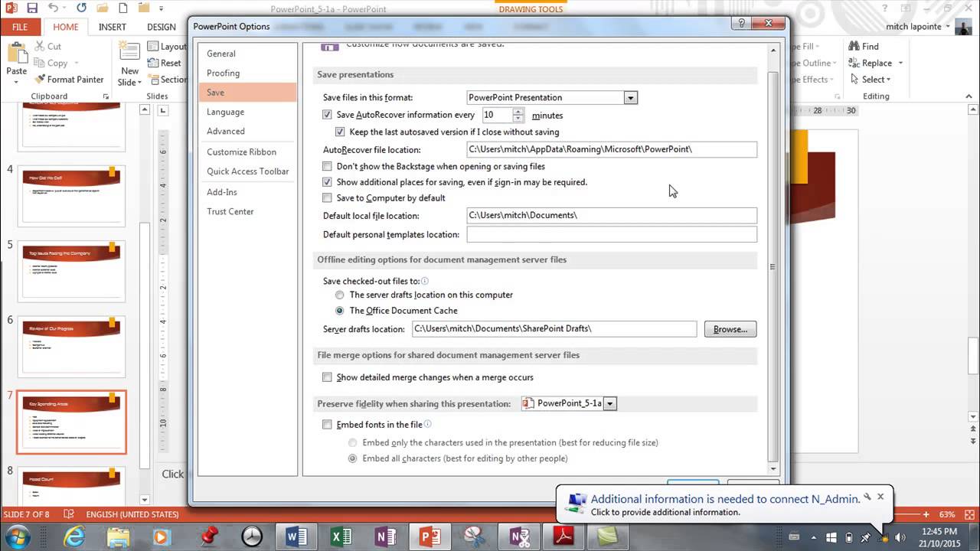The width and height of the screenshot is (980, 551).
Task: Close the network notification balloon
Action: coord(880,497)
